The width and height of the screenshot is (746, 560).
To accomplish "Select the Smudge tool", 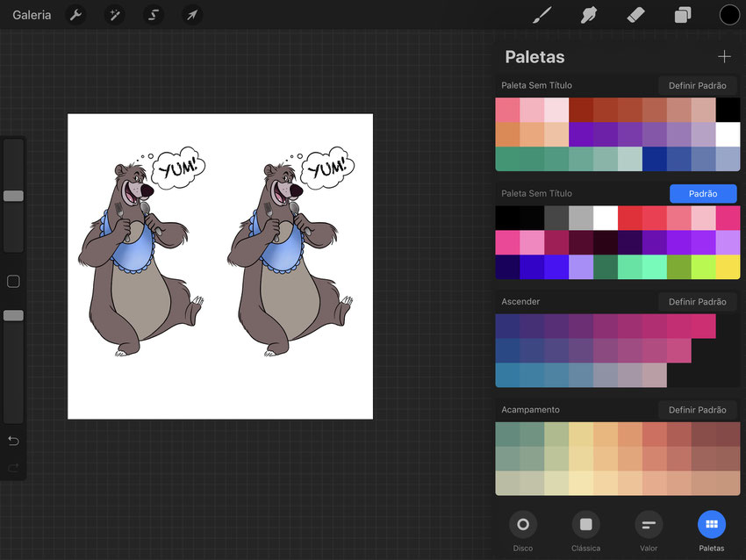I will (589, 15).
